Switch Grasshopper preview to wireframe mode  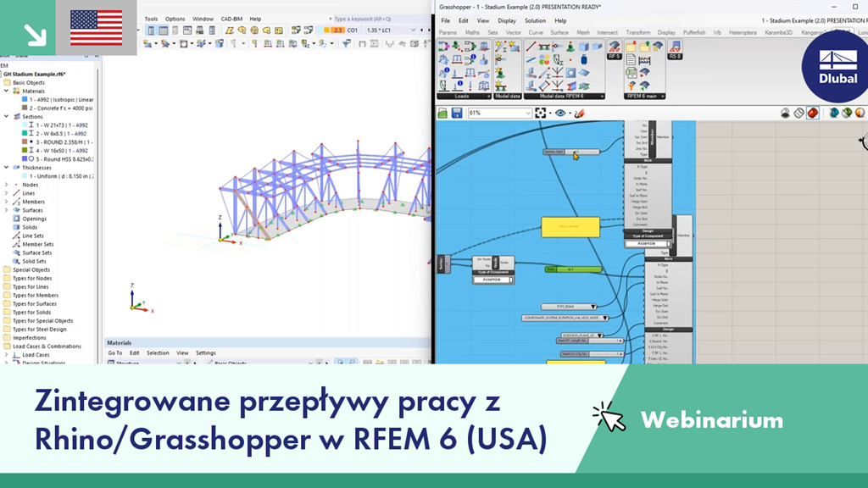point(798,113)
